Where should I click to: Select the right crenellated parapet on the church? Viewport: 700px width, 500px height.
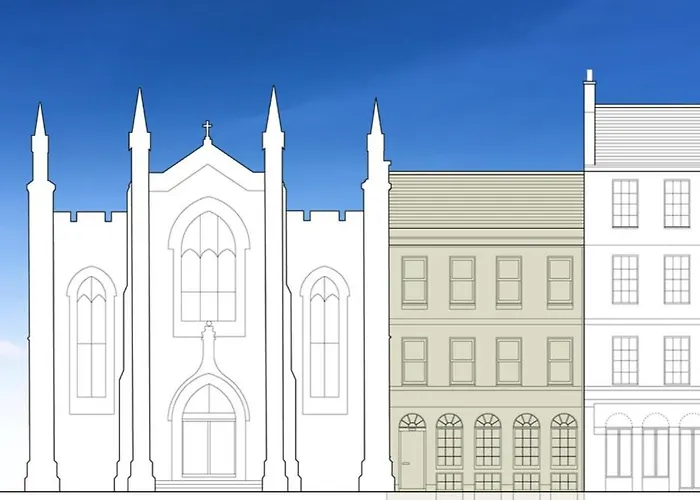(x=324, y=217)
